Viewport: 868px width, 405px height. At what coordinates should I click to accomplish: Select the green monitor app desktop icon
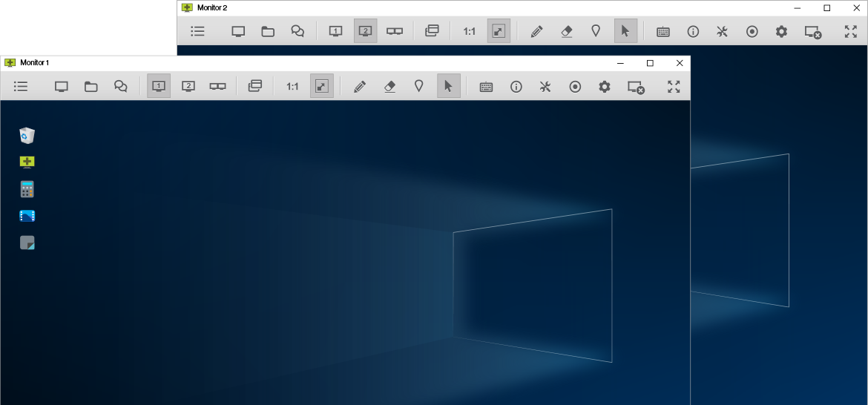(x=27, y=162)
